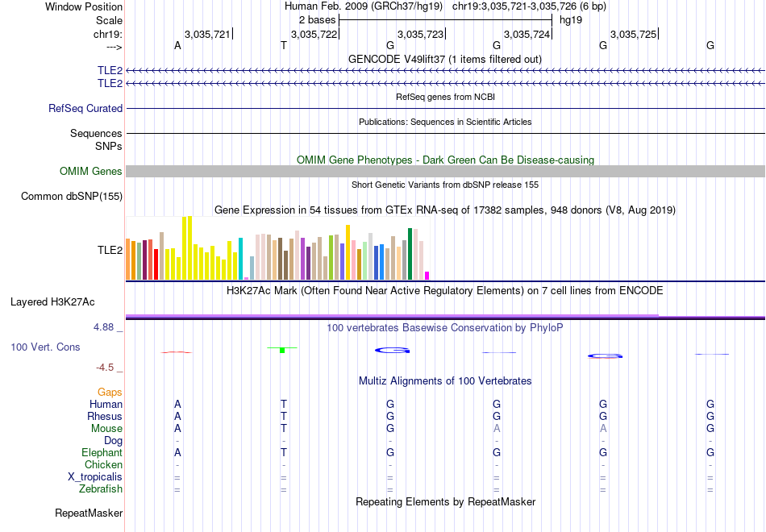
Task: Click the Sequences track label
Action: click(96, 133)
